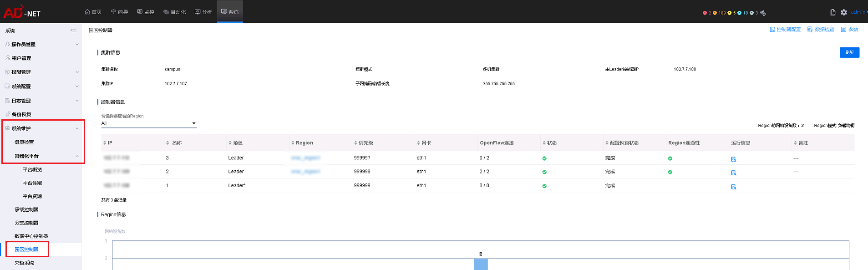868x270 pixels.
Task: View run info for controller named 1
Action: [x=733, y=187]
